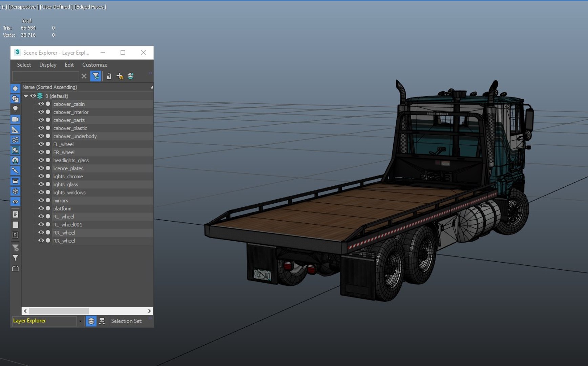Screen dimensions: 588x366
Task: Click Add to Active Layer icon
Action: [x=130, y=76]
